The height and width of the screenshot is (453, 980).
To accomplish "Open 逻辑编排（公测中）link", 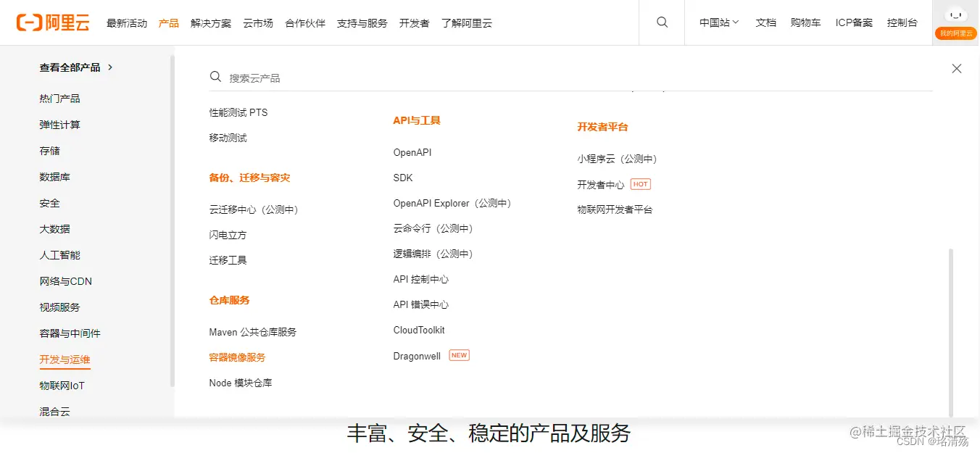I will (x=433, y=254).
